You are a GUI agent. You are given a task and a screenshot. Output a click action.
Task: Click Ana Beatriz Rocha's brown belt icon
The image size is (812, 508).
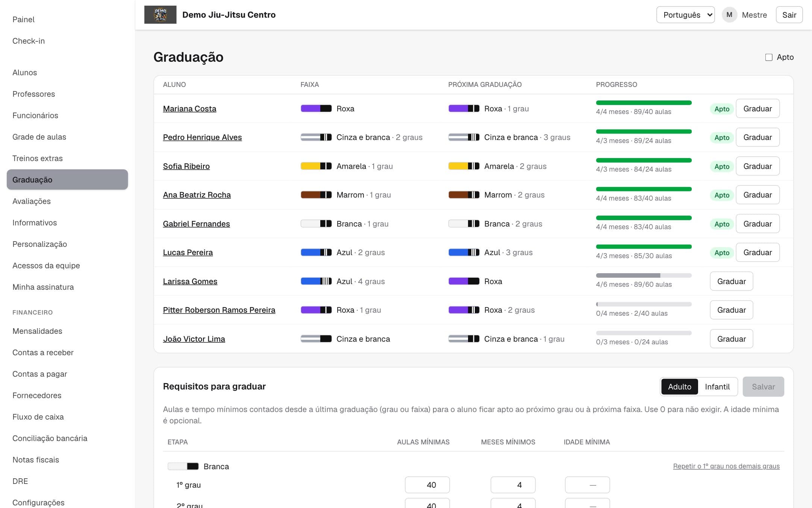click(x=316, y=195)
